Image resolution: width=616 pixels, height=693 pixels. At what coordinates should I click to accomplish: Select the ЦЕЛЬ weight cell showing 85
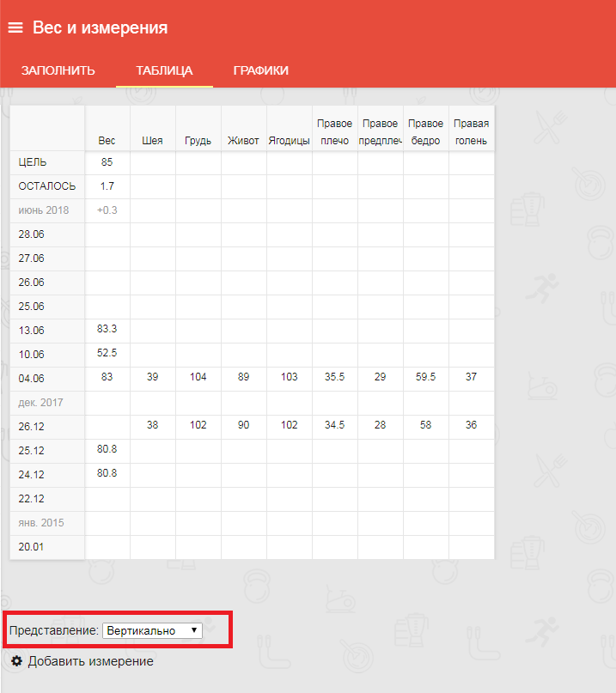tap(107, 162)
